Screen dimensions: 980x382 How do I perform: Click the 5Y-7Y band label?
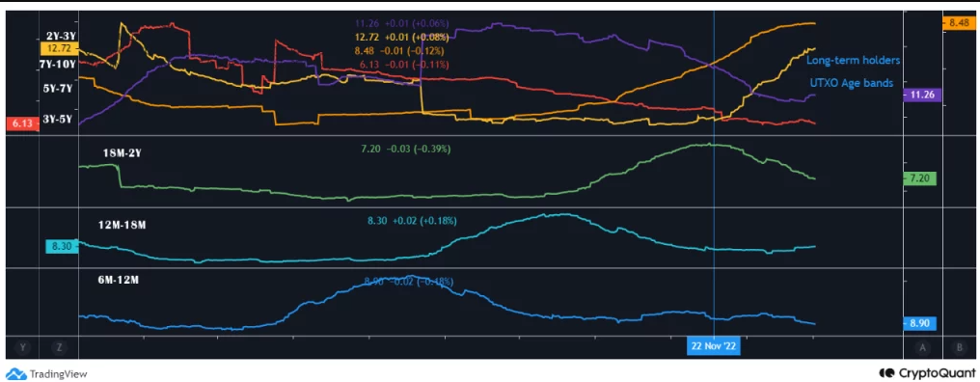[59, 89]
